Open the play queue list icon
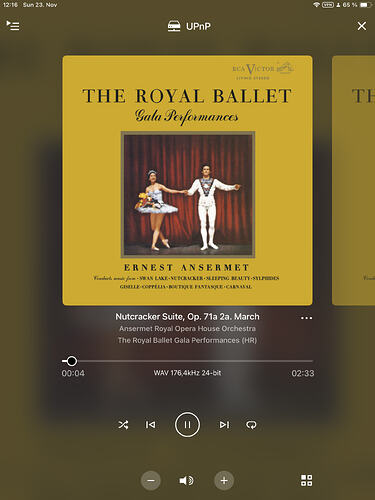Image resolution: width=375 pixels, height=500 pixels. point(13,26)
